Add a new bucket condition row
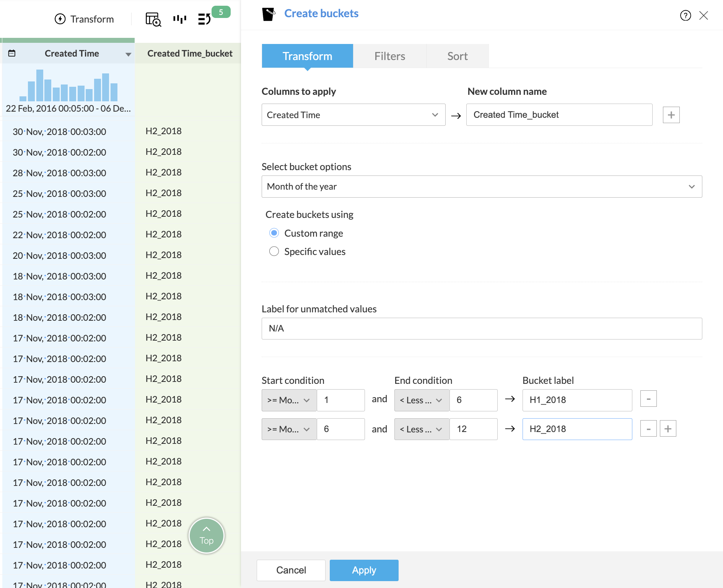 [668, 429]
